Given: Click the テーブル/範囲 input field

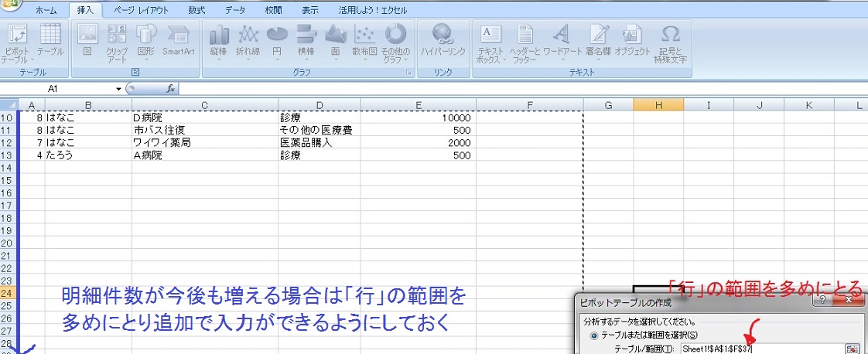Looking at the screenshot, I should [x=761, y=349].
